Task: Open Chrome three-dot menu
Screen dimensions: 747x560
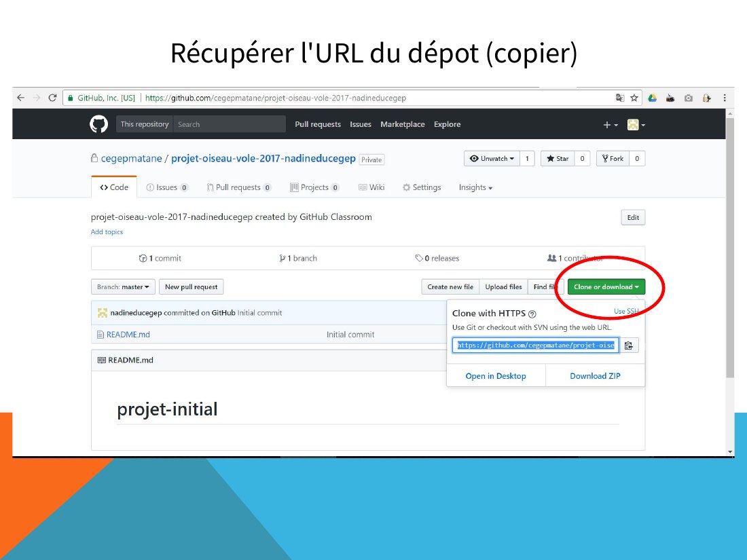Action: (x=725, y=98)
